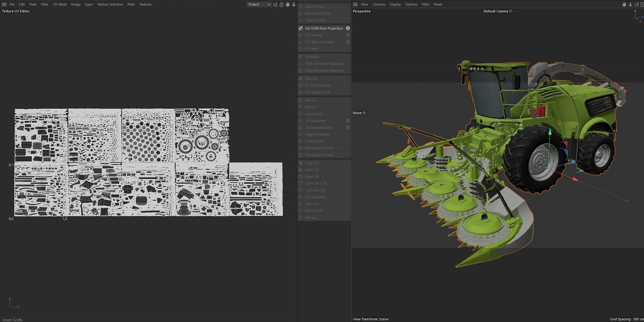Click Boundary to Quad

(x=324, y=155)
